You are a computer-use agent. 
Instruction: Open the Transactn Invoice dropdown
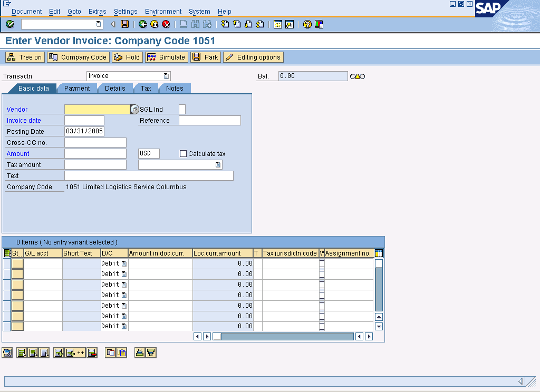(166, 76)
